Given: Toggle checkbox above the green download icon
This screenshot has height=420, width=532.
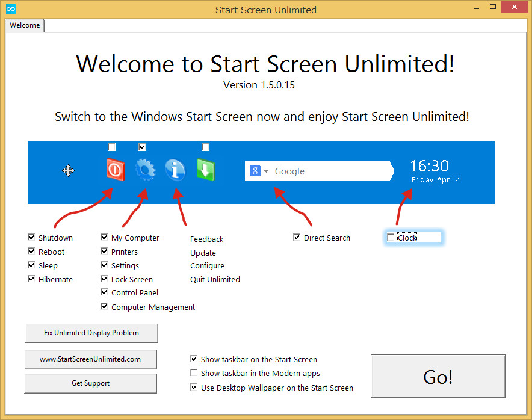Looking at the screenshot, I should 205,147.
